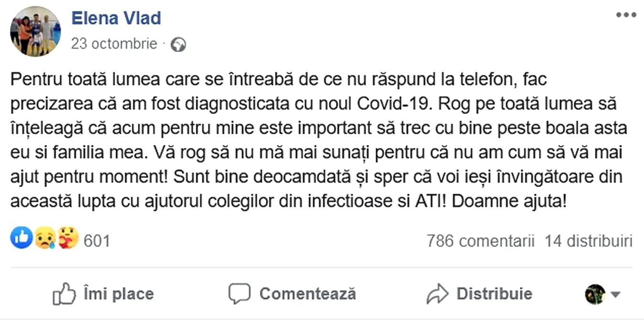Viewport: 644px width, 334px height.
Task: Open Elena Vlad's profile picture
Action: (x=35, y=31)
